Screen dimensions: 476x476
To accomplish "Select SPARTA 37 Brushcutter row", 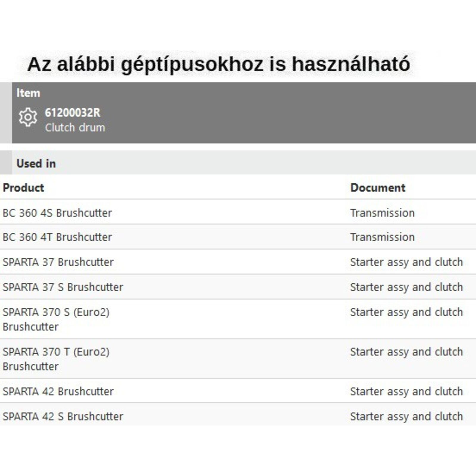I will point(58,262).
